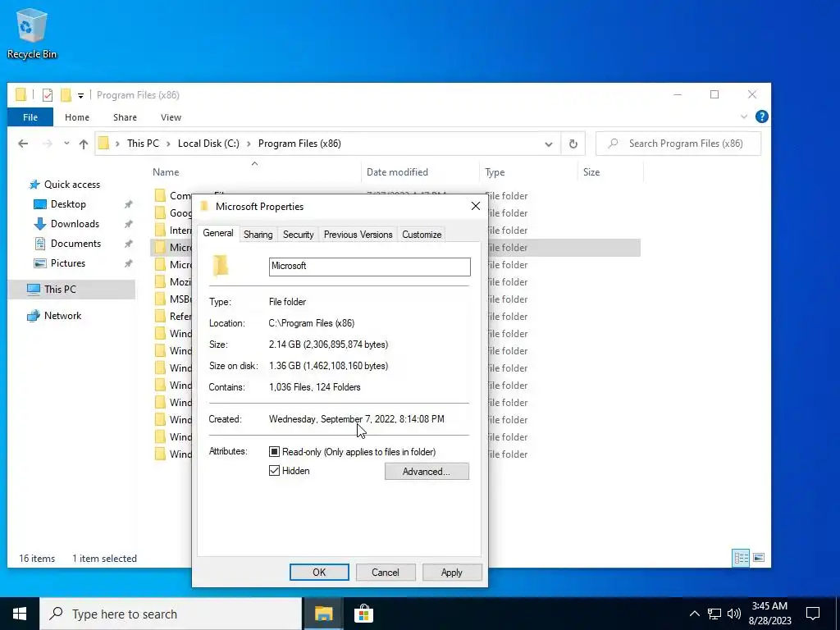Open recent locations dropdown arrow
The width and height of the screenshot is (840, 630).
click(66, 144)
